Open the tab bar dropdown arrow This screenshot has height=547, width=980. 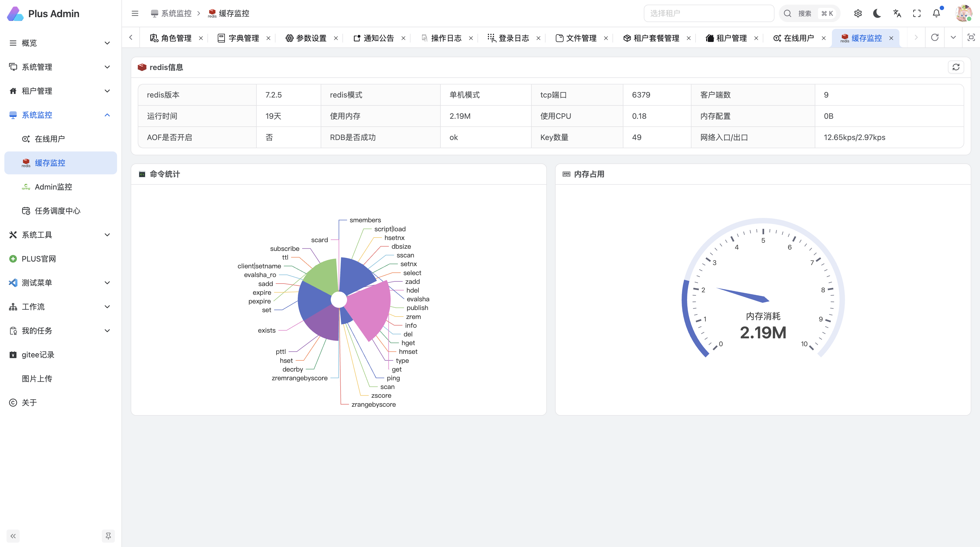point(953,38)
